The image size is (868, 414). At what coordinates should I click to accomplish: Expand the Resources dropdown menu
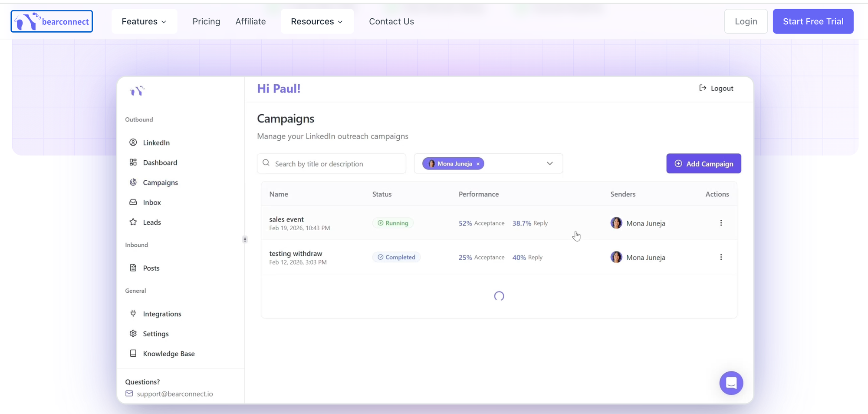point(317,21)
